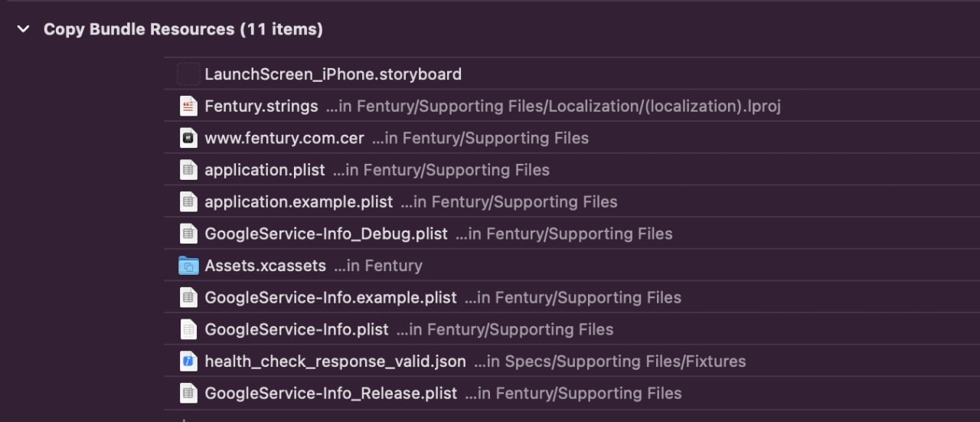
Task: Click the Assets.xcassets folder icon
Action: pyautogui.click(x=188, y=266)
